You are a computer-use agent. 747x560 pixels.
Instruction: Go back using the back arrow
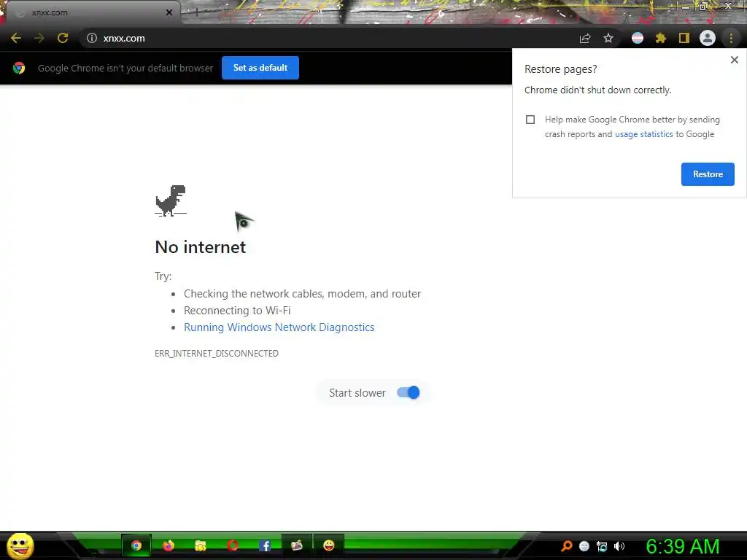click(16, 38)
